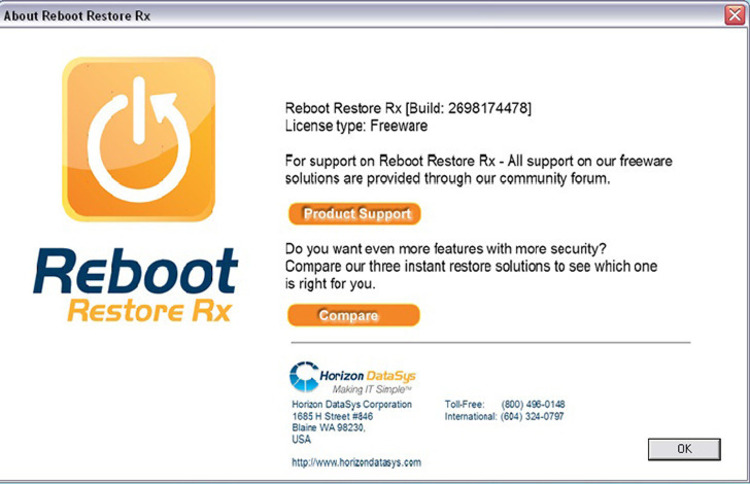Select the build number text line
750x484 pixels.
pos(408,108)
